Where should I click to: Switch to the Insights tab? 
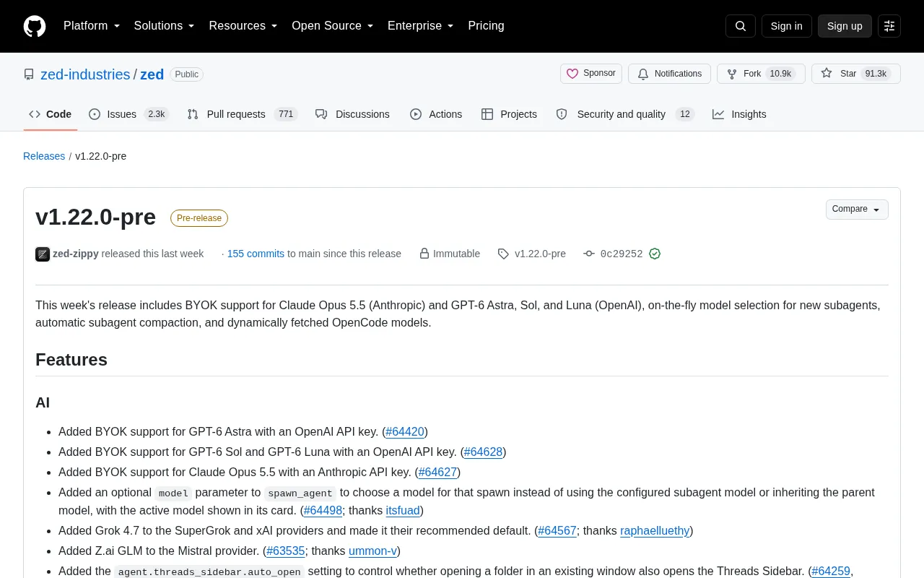739,114
